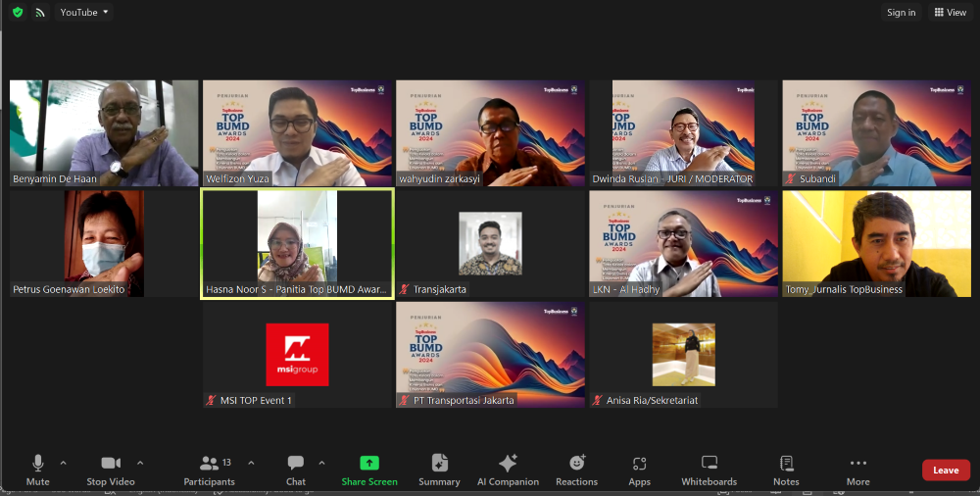Click the label Tomy_Jurnalis TopBusiness

(844, 289)
